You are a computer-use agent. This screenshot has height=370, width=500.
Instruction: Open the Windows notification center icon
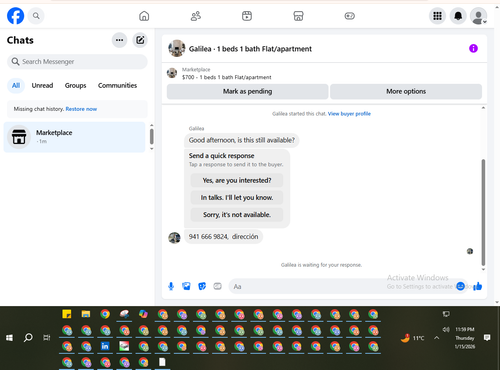(x=487, y=338)
